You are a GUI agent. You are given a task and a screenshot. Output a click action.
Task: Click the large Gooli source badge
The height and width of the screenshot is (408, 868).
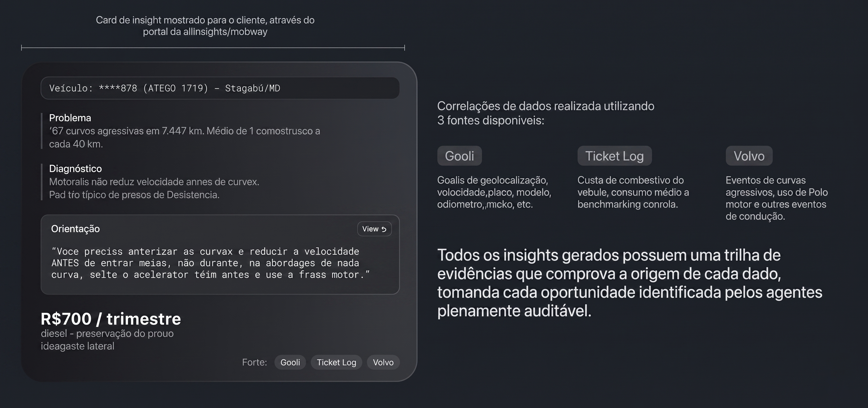pos(459,156)
